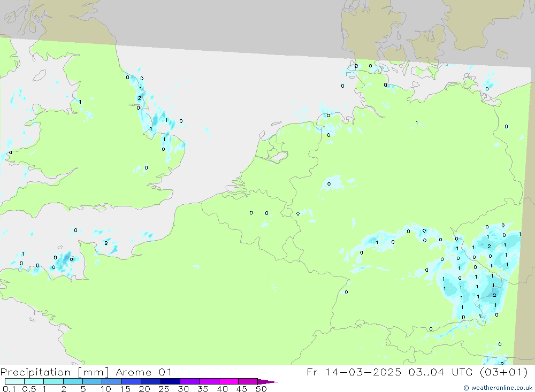Click the '30' legend scale label

(x=184, y=389)
